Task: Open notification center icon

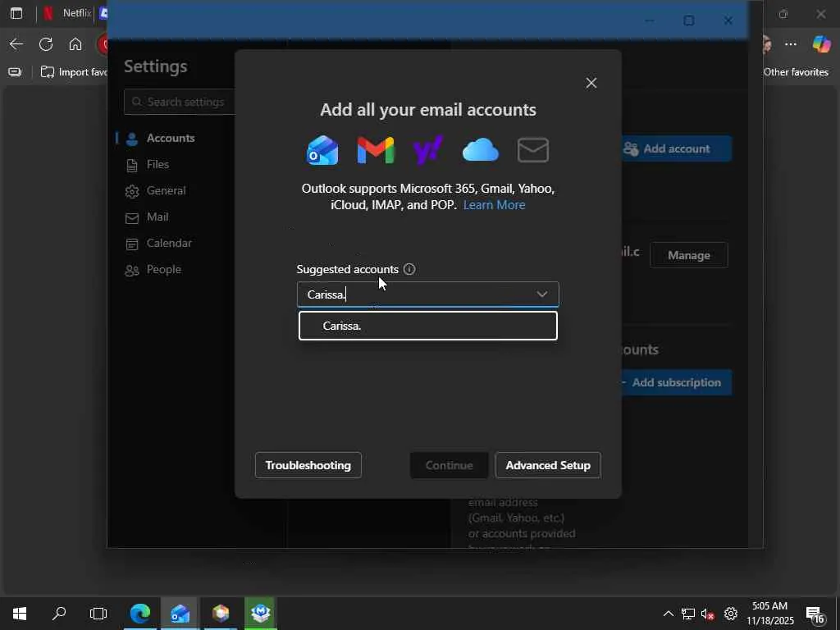Action: [x=815, y=614]
